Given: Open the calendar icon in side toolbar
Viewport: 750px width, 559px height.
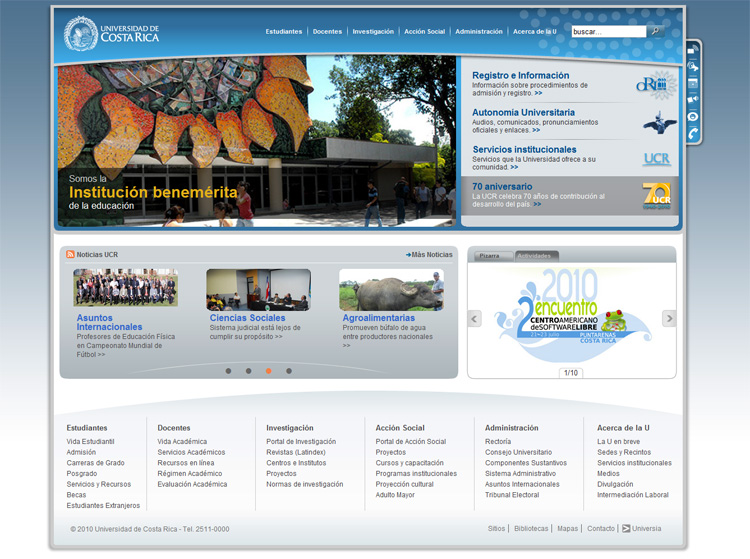Looking at the screenshot, I should click(x=693, y=83).
